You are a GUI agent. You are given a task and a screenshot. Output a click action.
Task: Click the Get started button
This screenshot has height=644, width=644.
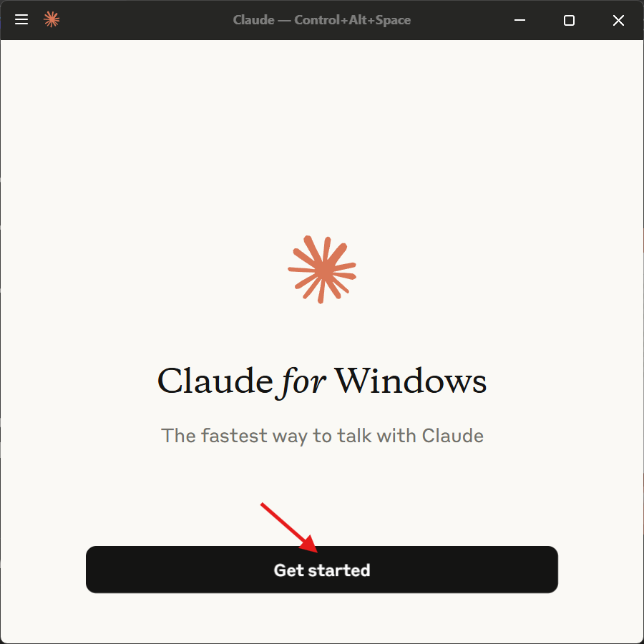point(322,570)
